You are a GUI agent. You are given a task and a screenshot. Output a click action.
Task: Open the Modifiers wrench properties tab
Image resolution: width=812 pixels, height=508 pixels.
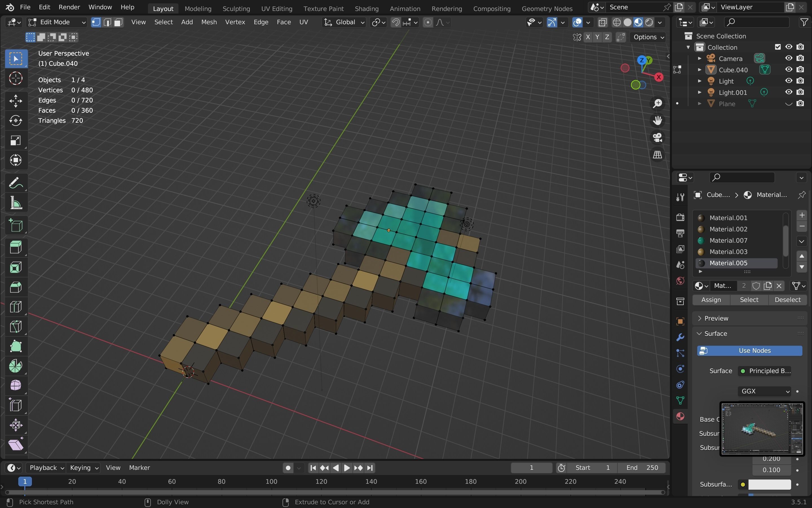click(x=680, y=337)
